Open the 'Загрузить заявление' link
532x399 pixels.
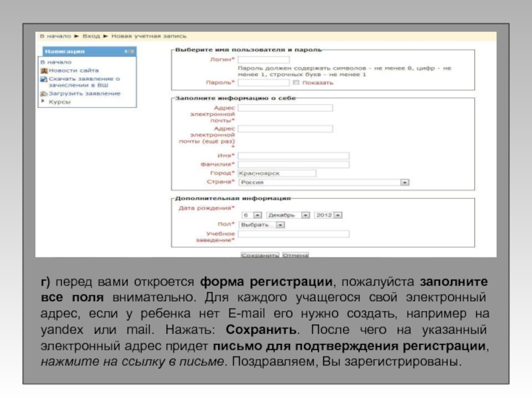point(84,93)
